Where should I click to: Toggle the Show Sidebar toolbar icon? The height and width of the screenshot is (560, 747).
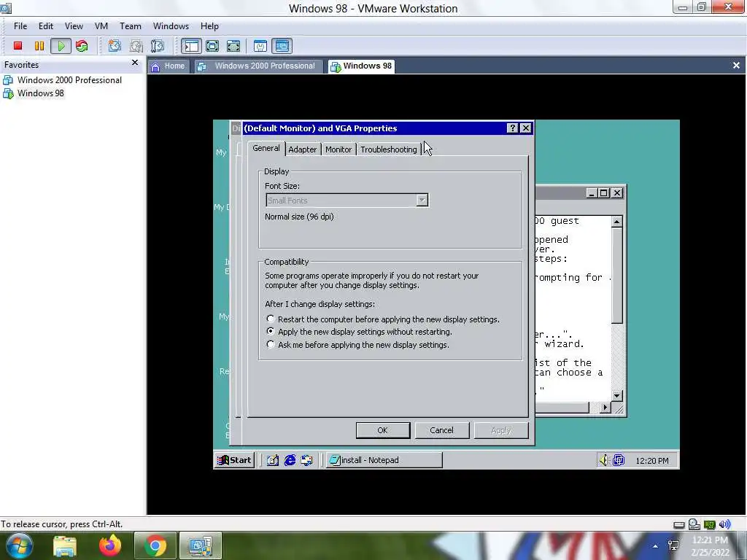[x=191, y=46]
